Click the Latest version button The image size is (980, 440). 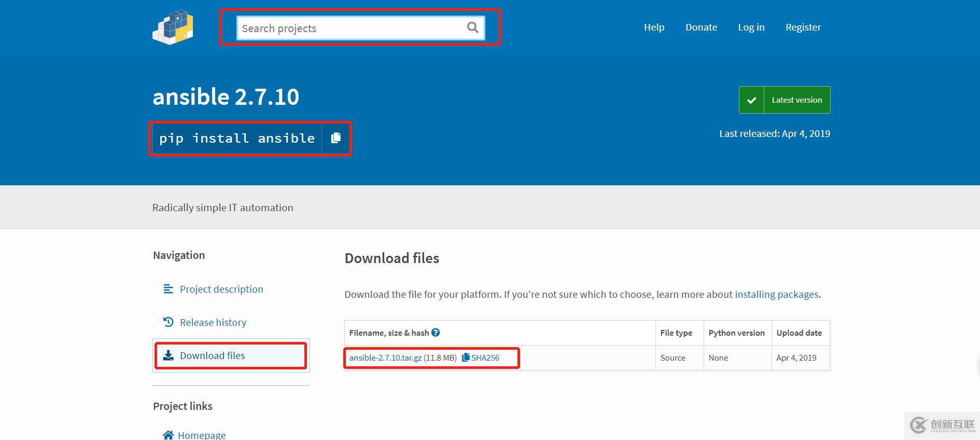tap(785, 100)
